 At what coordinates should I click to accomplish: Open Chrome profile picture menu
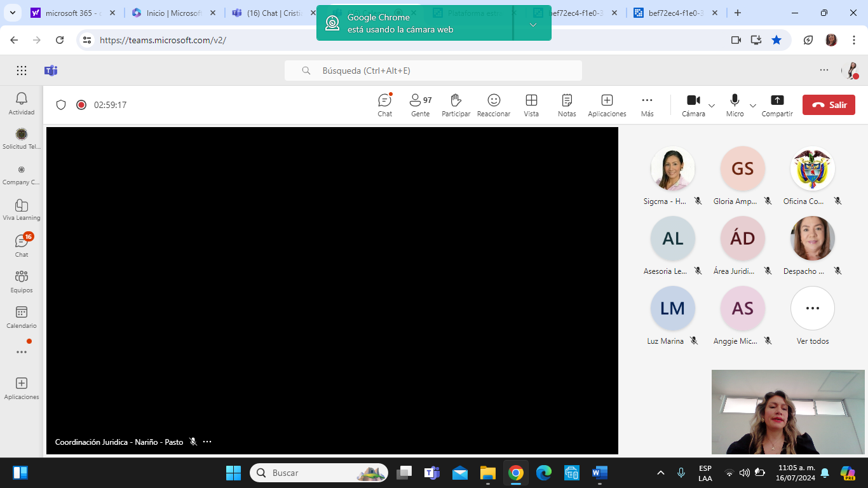[x=831, y=40]
